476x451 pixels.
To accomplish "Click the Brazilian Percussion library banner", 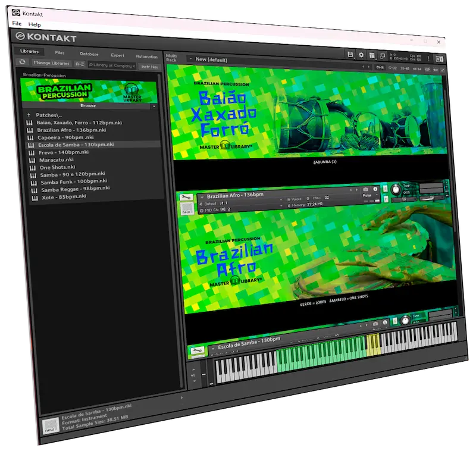I will point(89,91).
